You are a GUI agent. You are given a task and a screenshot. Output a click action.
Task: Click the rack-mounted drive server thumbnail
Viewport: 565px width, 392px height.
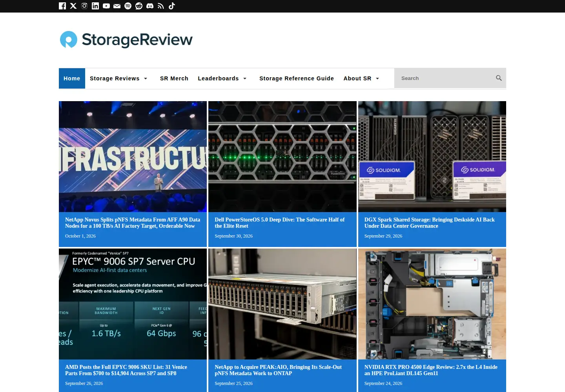[282, 304]
